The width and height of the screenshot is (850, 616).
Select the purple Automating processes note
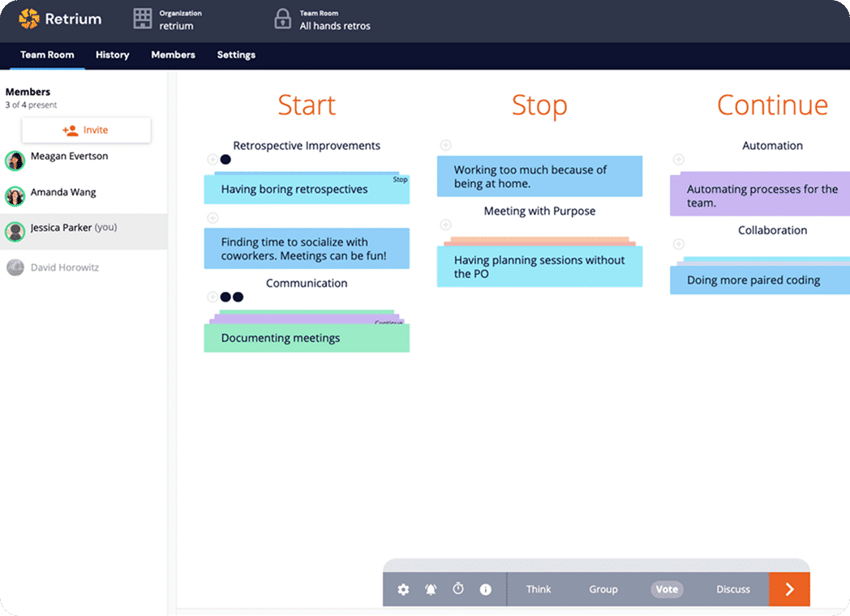tap(759, 195)
